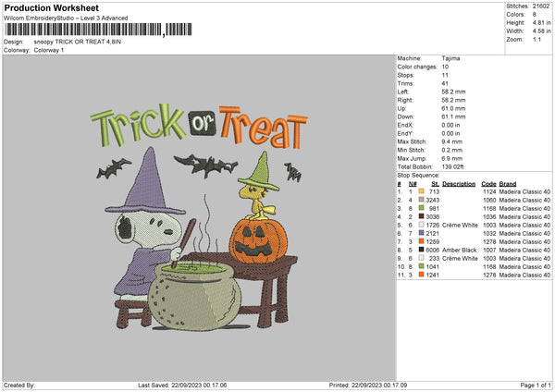This screenshot has height=392, width=555.
Task: Click the Zoom value '1:1'
Action: tap(536, 40)
